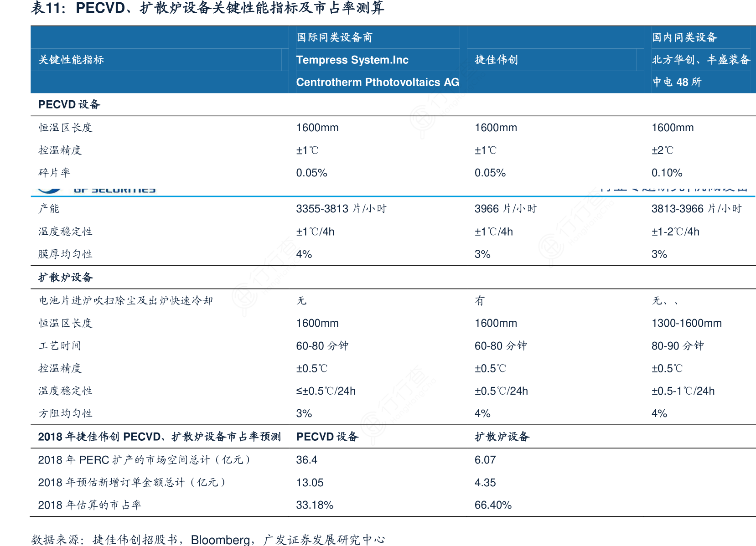Click the 数据来源 source footnote text

208,540
